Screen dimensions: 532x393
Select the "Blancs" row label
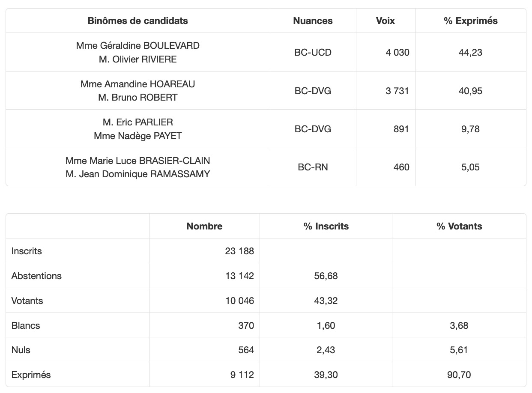[x=26, y=325]
